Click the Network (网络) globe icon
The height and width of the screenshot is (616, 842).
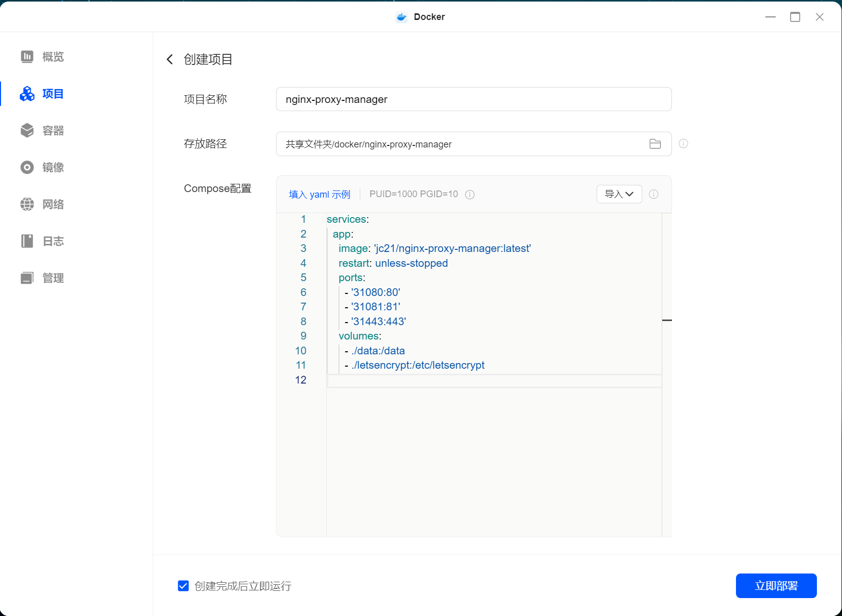click(27, 204)
